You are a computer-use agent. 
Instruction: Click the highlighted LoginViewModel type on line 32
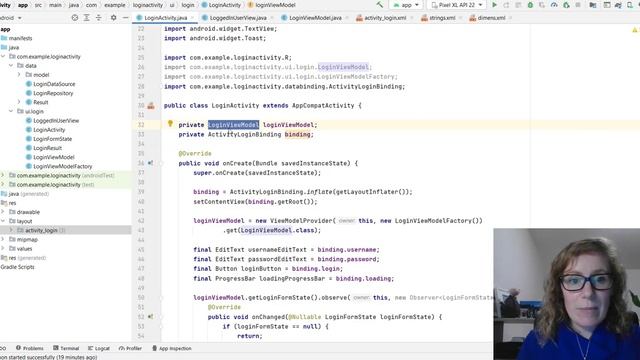pyautogui.click(x=233, y=124)
